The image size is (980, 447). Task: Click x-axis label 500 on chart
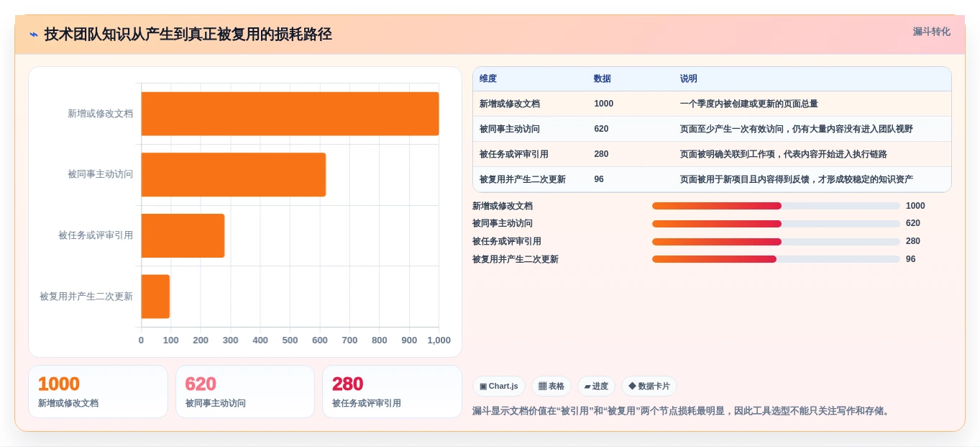(x=290, y=340)
